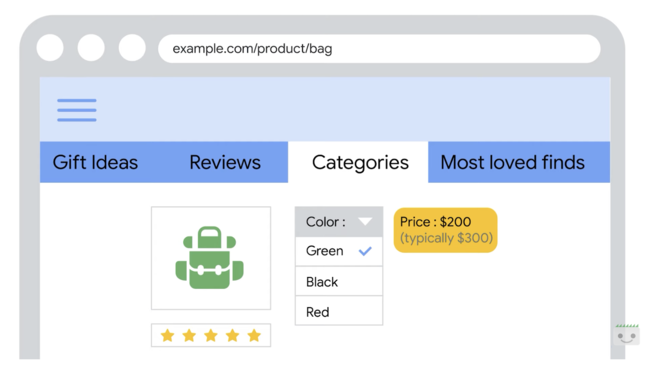Click the third rating star

click(x=211, y=335)
